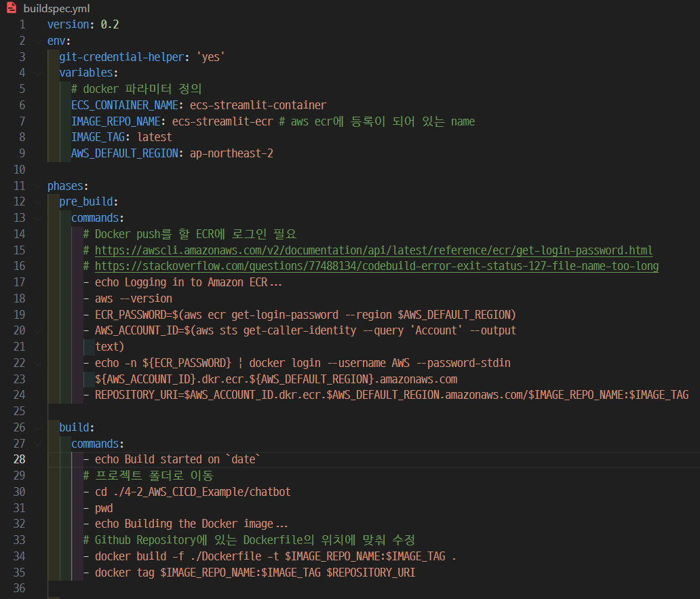This screenshot has width=700, height=599.
Task: Click the 'yes' string value
Action: [x=211, y=57]
